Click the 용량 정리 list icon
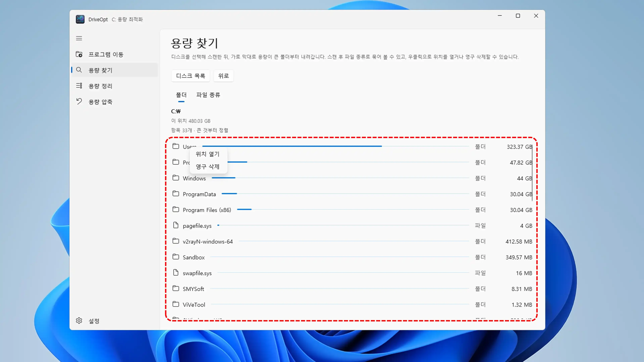The image size is (644, 362). 79,86
